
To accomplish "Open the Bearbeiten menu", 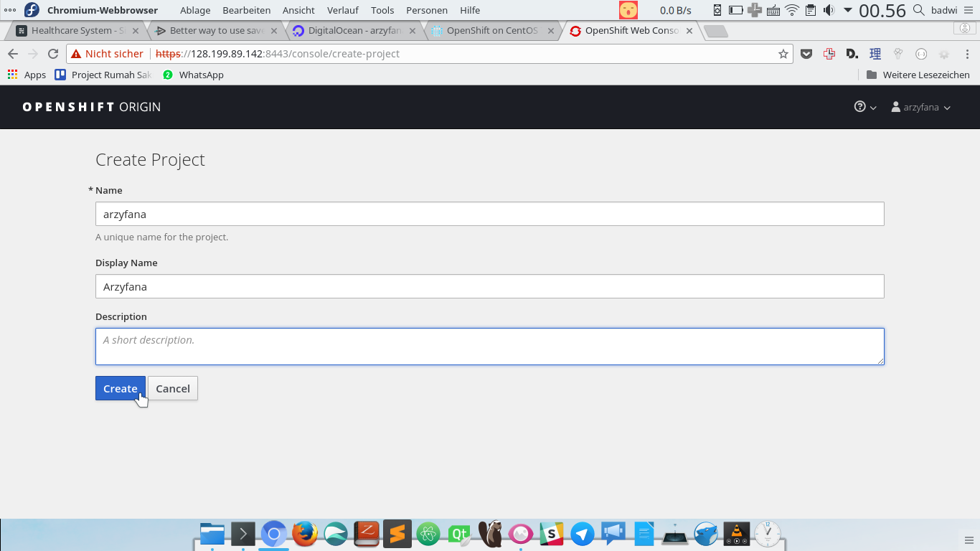I will pos(247,10).
